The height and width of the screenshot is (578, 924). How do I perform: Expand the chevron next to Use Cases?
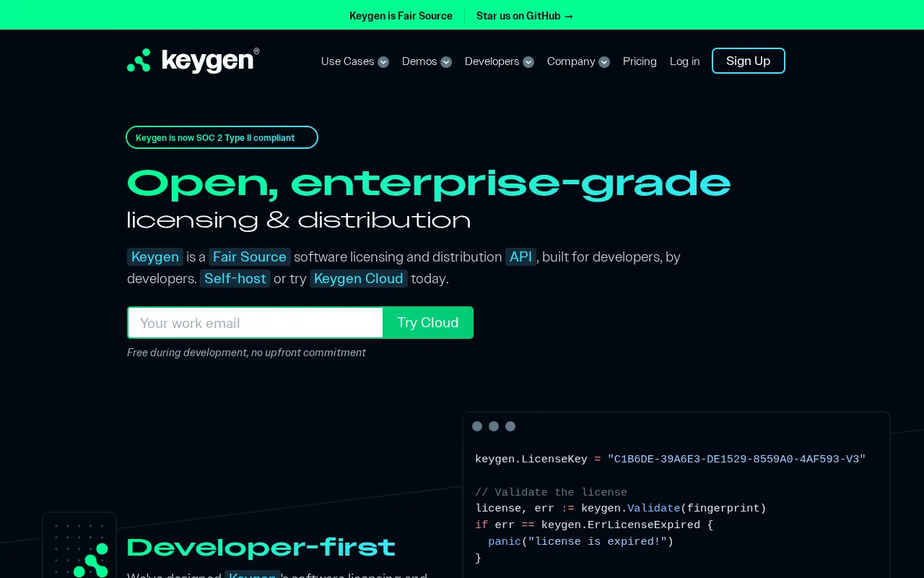point(383,62)
